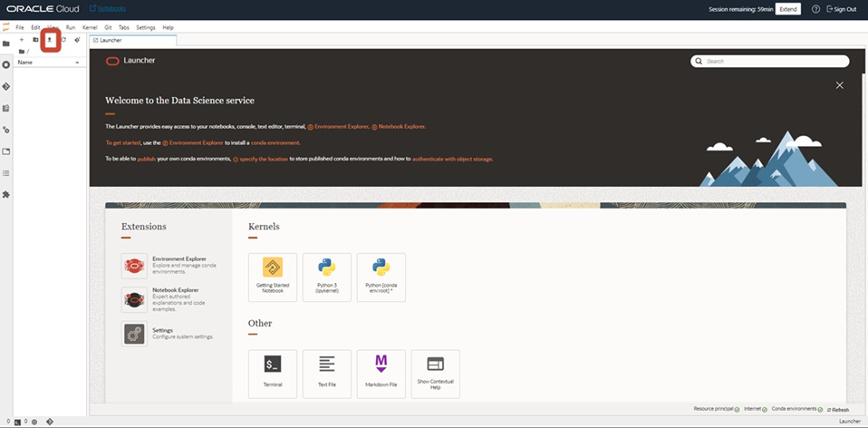Click Sign Out
The width and height of the screenshot is (868, 428).
842,9
